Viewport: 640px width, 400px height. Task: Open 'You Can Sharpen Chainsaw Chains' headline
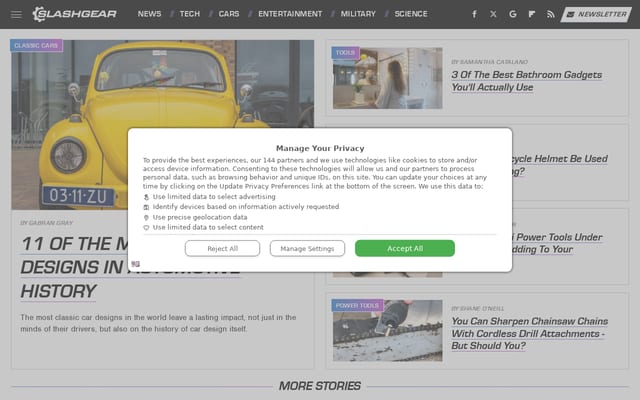[529, 333]
